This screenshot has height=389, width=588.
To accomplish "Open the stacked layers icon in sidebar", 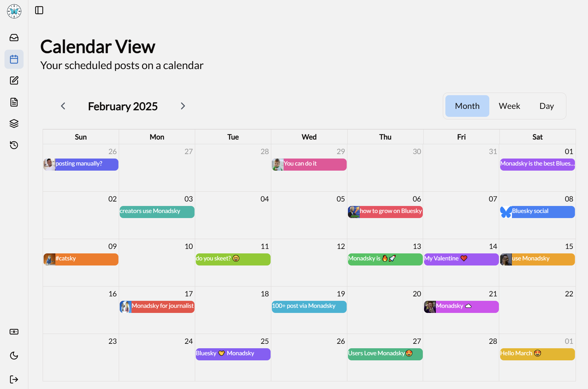I will coord(14,124).
